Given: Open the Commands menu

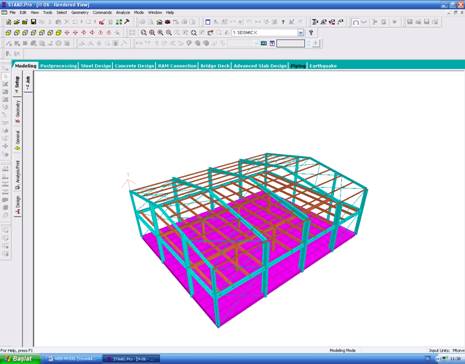Looking at the screenshot, I should click(x=102, y=12).
